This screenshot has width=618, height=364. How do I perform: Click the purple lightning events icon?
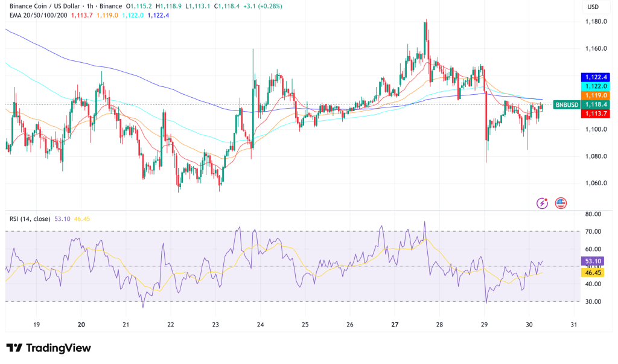pyautogui.click(x=541, y=204)
